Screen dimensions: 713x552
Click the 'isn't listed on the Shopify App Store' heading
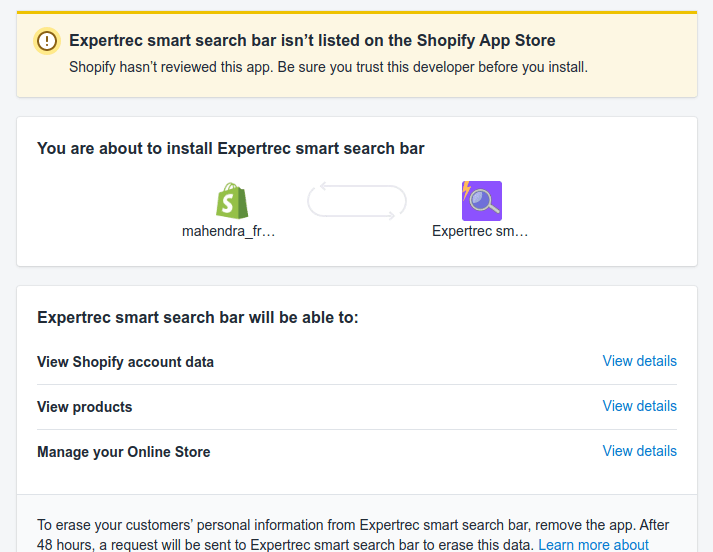[x=312, y=40]
